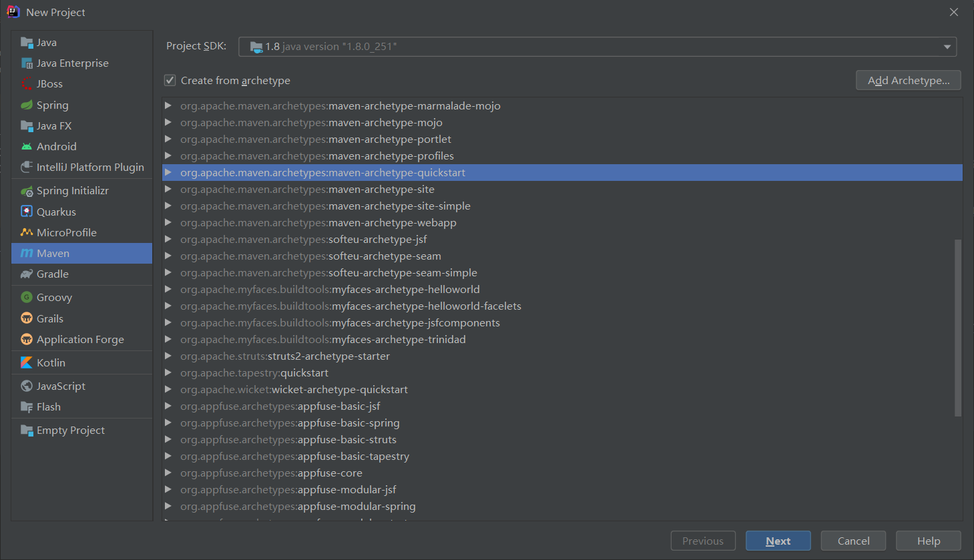The height and width of the screenshot is (560, 974).
Task: Click the Kotlin icon
Action: pos(27,362)
